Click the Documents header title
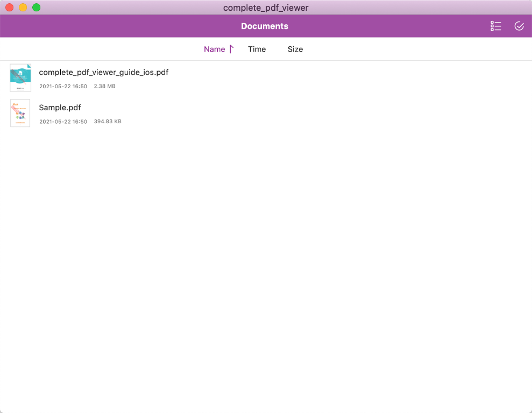 [265, 26]
